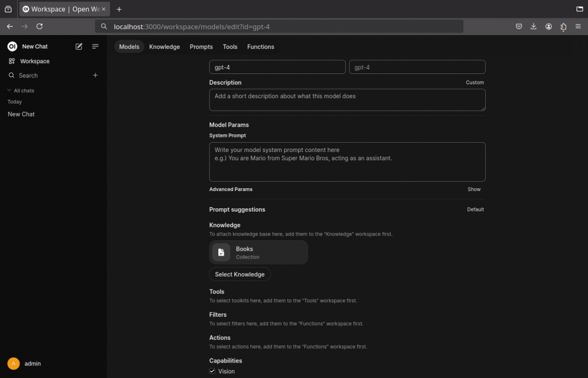
Task: Click the Select Knowledge button
Action: click(x=239, y=274)
